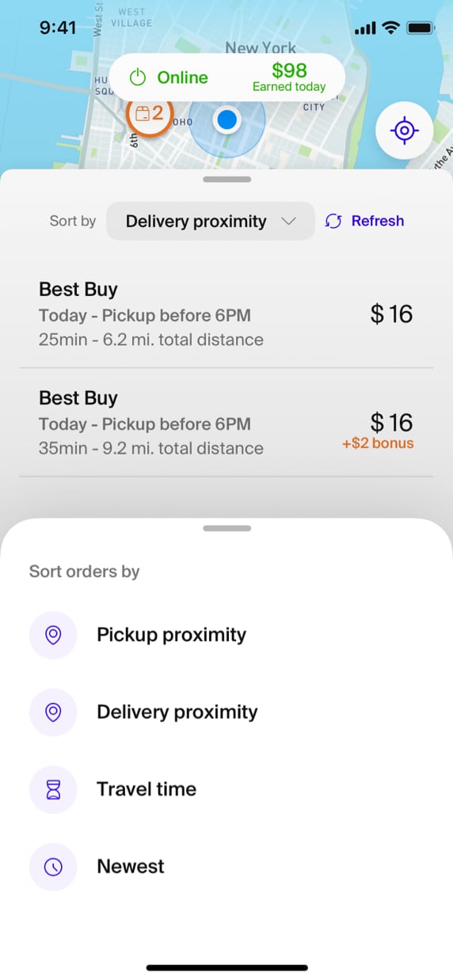Select the Delivery proximity pin icon
The width and height of the screenshot is (453, 980).
point(53,712)
